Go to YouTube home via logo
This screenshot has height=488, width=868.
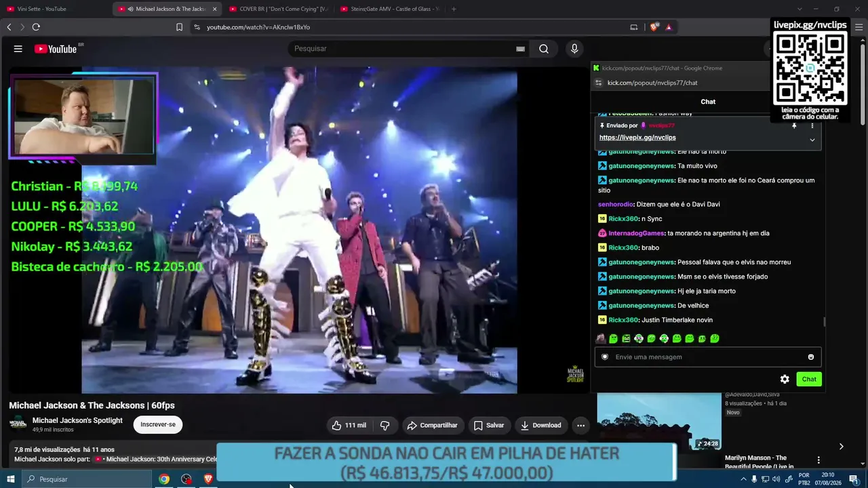56,49
